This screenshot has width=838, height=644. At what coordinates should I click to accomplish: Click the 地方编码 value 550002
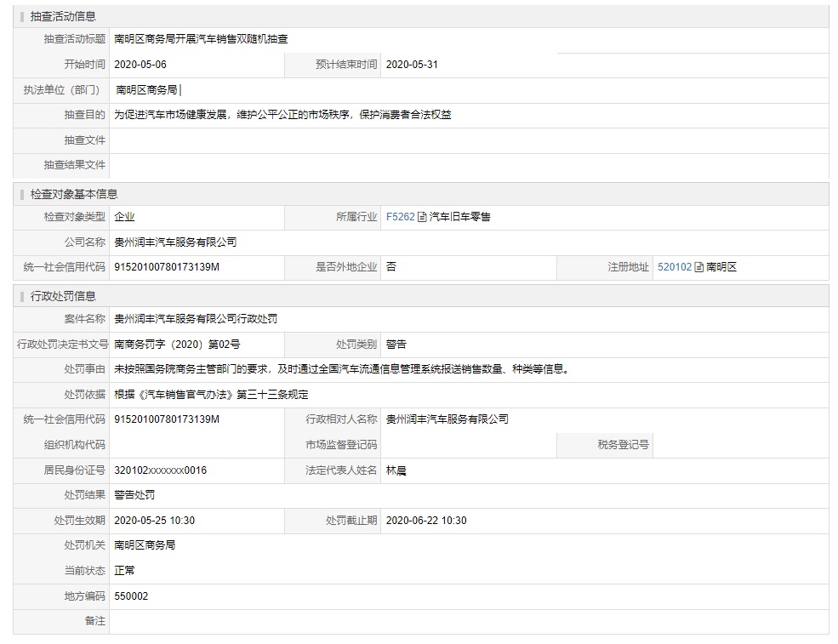point(131,596)
